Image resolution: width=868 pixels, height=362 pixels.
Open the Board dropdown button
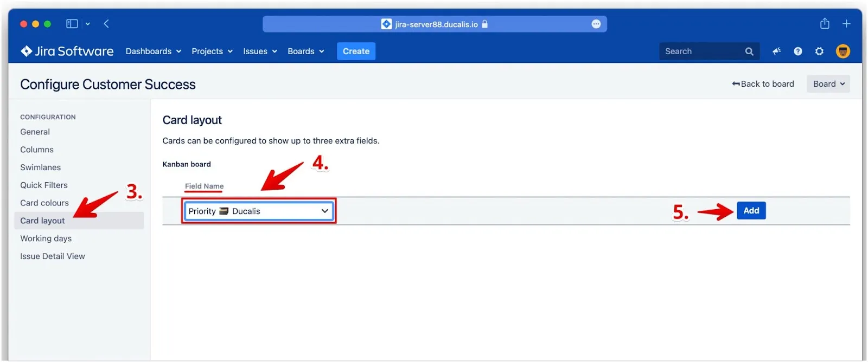(x=828, y=84)
